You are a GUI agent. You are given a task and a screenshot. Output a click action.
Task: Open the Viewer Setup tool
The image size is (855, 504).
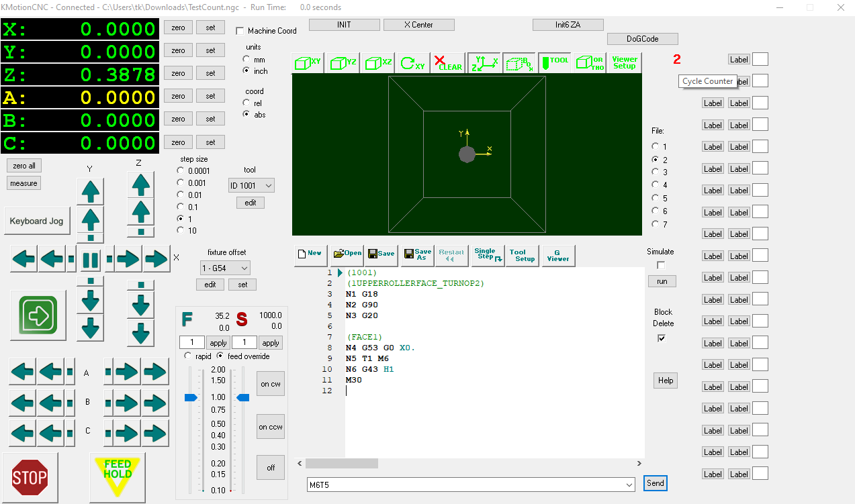[x=624, y=63]
